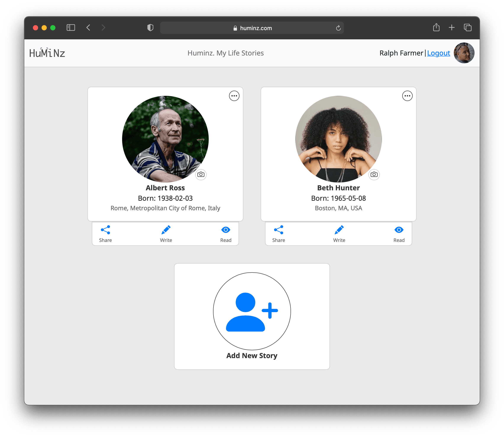Image resolution: width=504 pixels, height=437 pixels.
Task: Open the privacy report shield icon
Action: point(150,28)
